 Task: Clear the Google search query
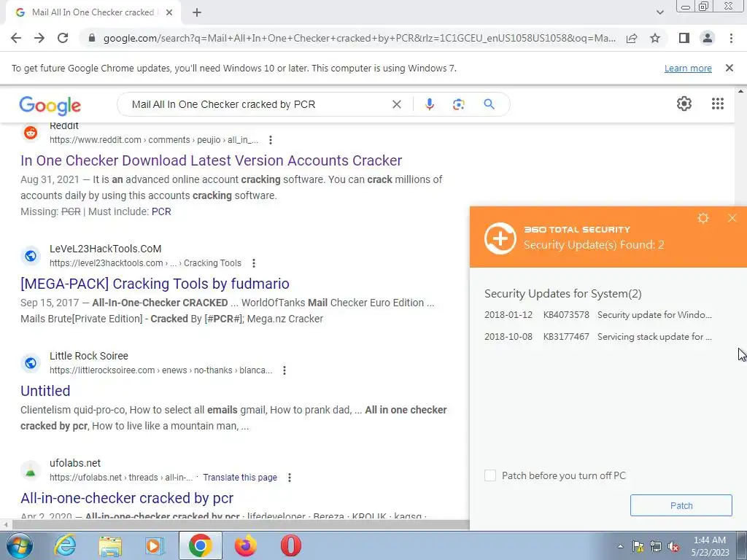pos(396,104)
